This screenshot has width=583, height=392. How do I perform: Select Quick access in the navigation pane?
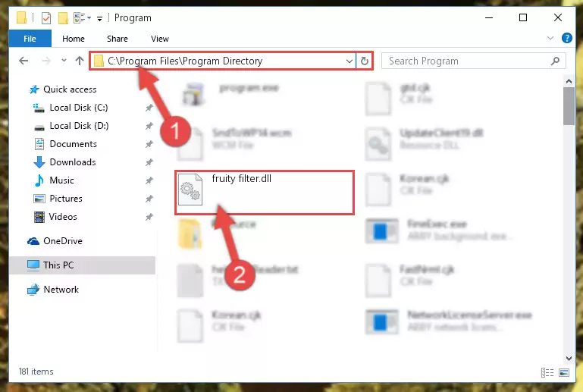point(70,89)
